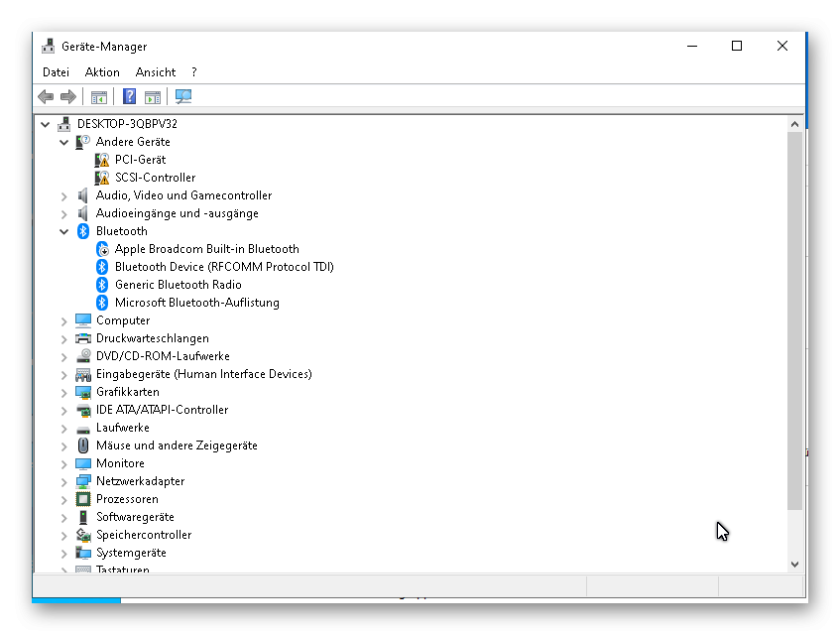Viewport: 840px width, 635px height.
Task: Click the Bluetooth category icon
Action: (x=83, y=231)
